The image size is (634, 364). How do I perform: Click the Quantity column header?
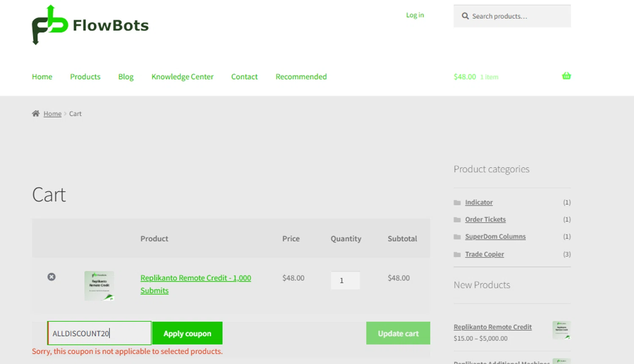point(346,239)
